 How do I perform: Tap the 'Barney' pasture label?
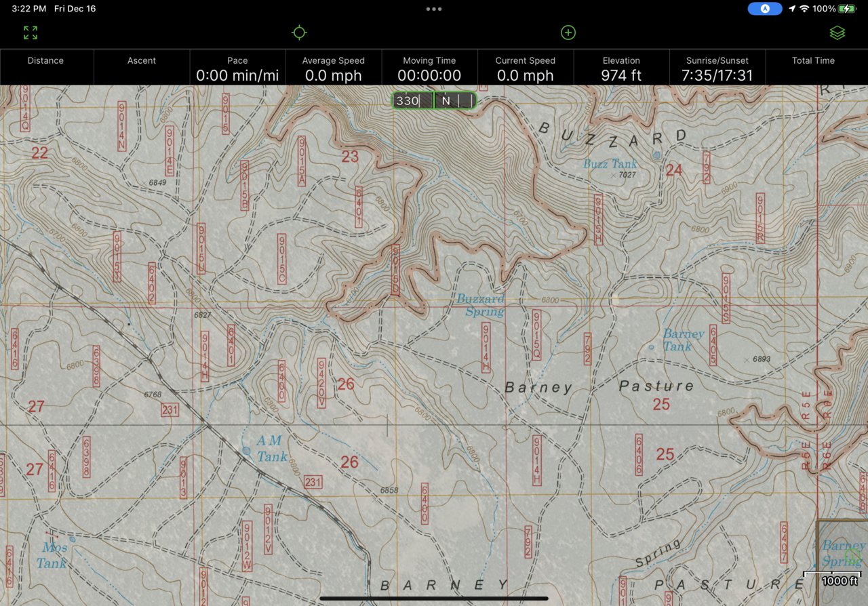click(538, 388)
